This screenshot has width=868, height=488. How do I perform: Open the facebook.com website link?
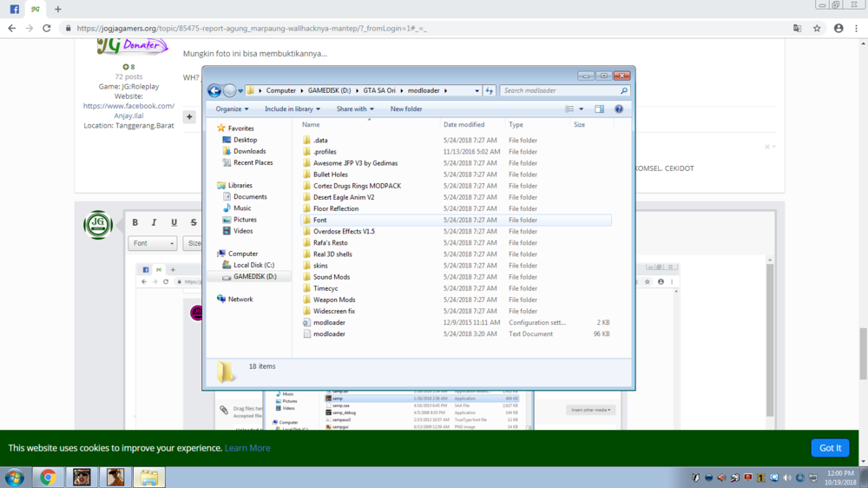128,111
